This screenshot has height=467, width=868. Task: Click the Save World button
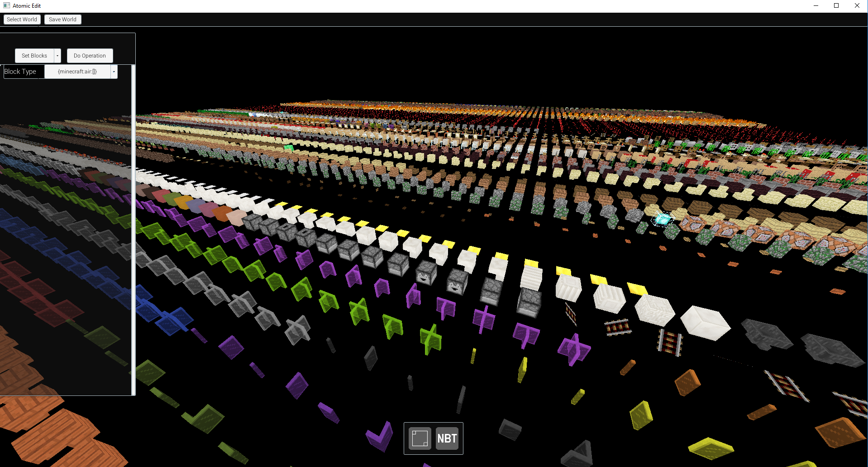pyautogui.click(x=62, y=19)
